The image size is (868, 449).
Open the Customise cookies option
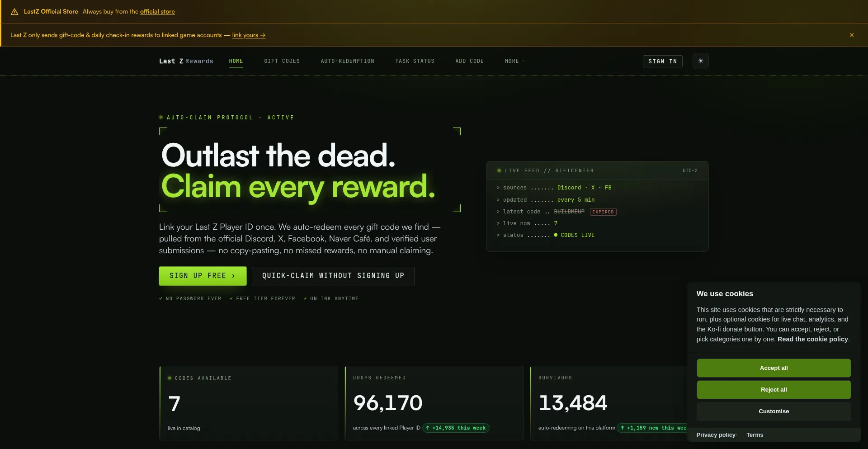tap(774, 411)
